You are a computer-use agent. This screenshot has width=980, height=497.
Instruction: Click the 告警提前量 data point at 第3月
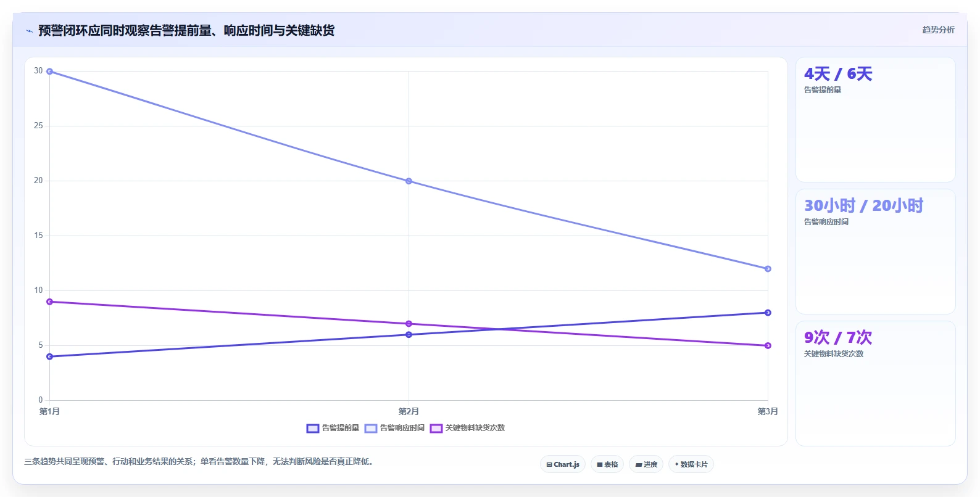(x=768, y=313)
